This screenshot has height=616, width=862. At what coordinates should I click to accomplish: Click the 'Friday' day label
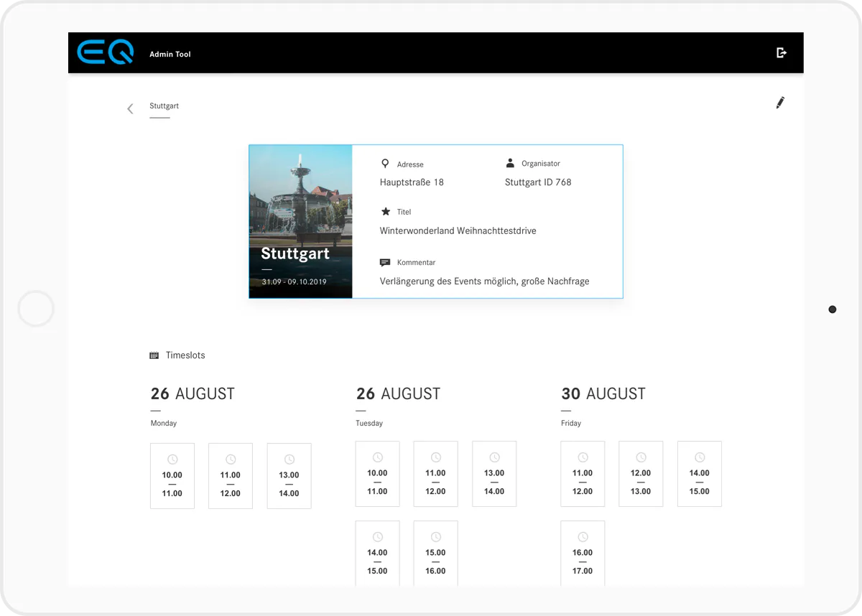571,424
